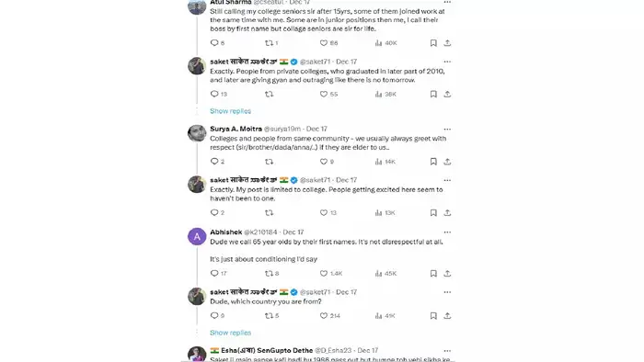Share Abhishek's tweet via share icon
Viewport: 644px width, 362px height.
coord(447,274)
